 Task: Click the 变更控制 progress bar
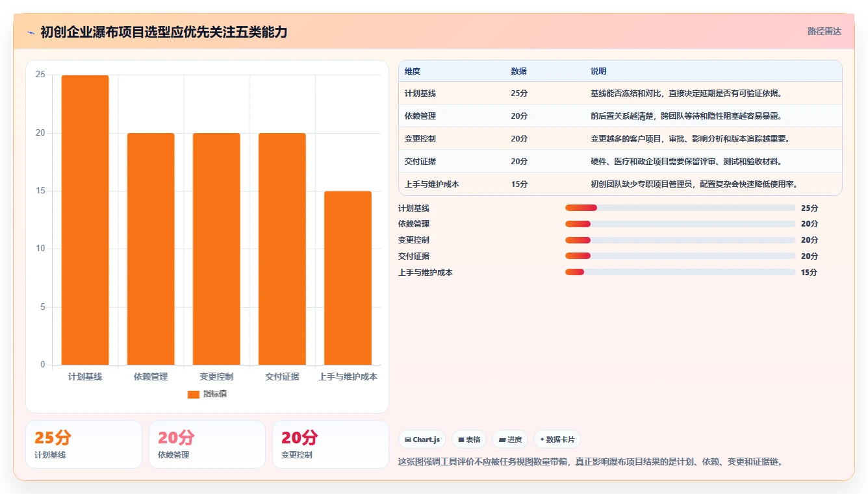[680, 240]
